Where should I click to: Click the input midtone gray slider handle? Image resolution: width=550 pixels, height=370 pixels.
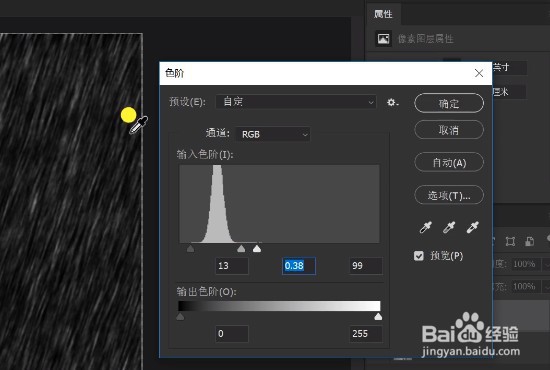coord(241,249)
